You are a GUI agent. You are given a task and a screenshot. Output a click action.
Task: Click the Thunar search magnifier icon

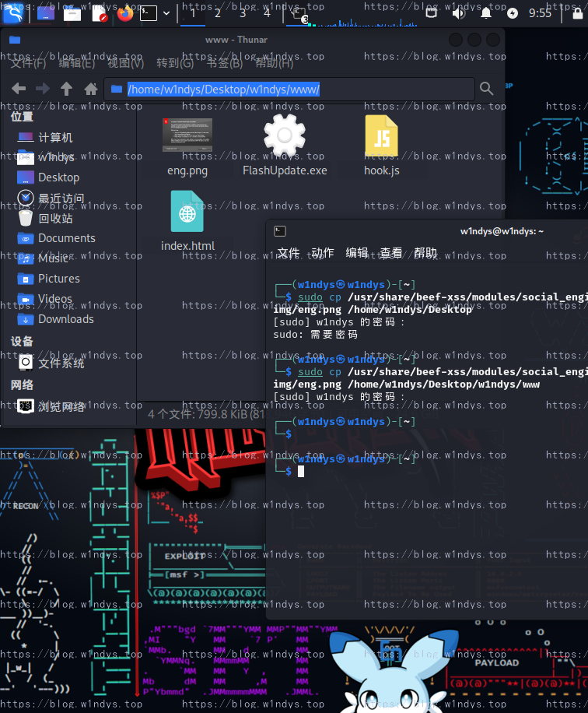point(486,89)
